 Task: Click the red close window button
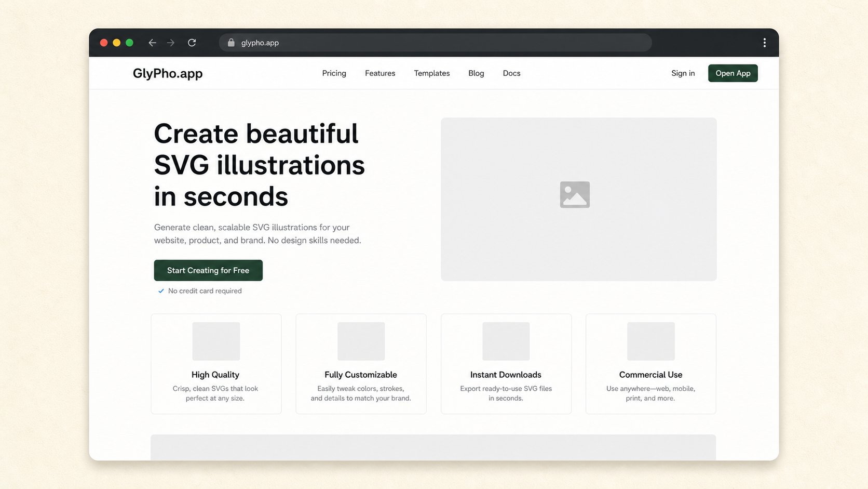click(x=104, y=43)
